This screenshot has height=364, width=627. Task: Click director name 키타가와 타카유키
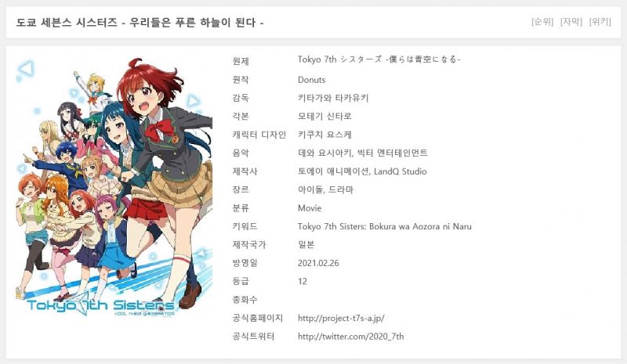[333, 98]
